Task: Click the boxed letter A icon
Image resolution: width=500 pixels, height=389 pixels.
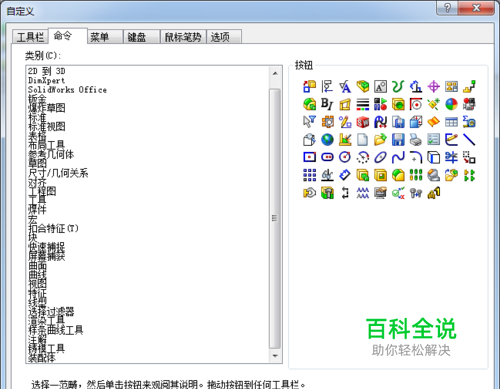Action: [380, 87]
